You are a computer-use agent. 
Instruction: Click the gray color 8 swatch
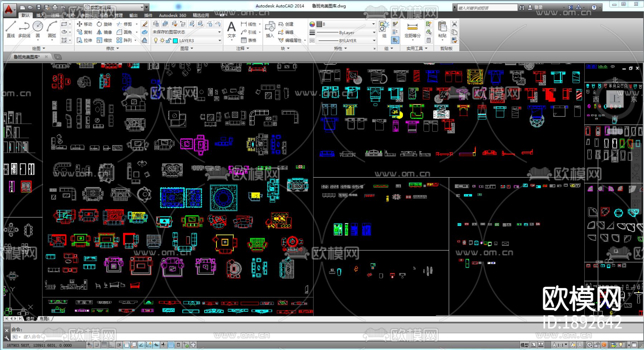coord(319,24)
